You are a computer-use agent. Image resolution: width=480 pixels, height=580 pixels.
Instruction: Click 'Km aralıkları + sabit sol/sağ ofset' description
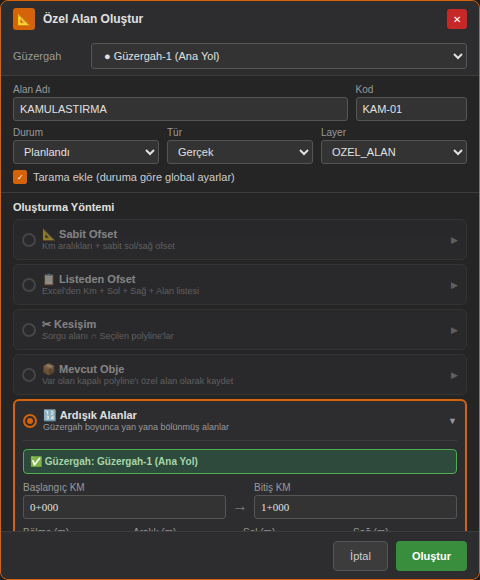(x=108, y=246)
